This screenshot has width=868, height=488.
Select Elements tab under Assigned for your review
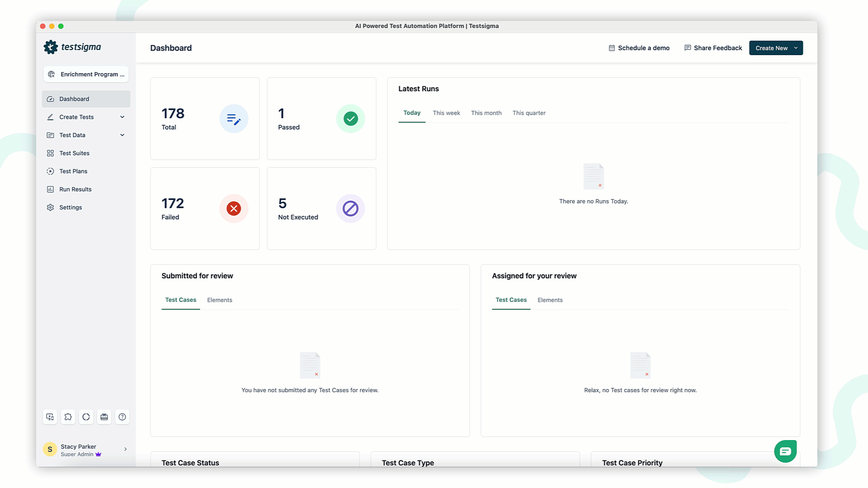(x=550, y=300)
